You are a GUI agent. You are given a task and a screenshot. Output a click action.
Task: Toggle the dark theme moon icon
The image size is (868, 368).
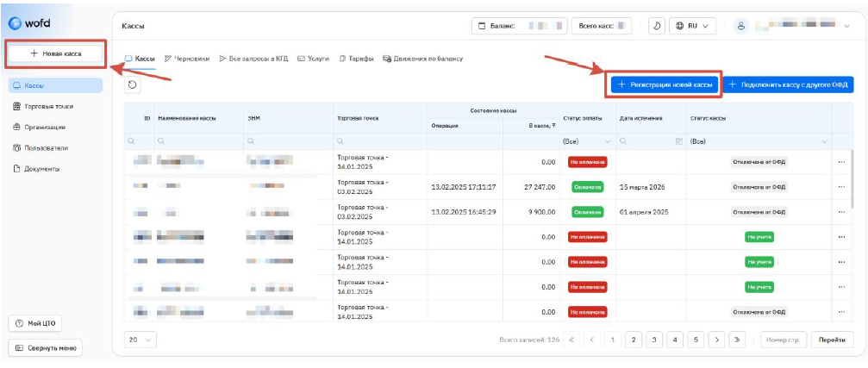657,26
